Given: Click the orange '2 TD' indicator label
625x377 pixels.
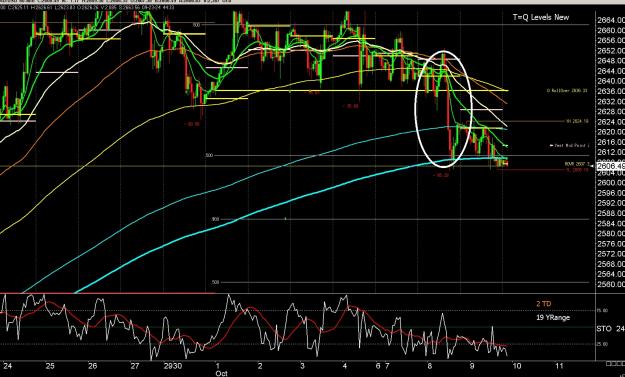Looking at the screenshot, I should [544, 304].
